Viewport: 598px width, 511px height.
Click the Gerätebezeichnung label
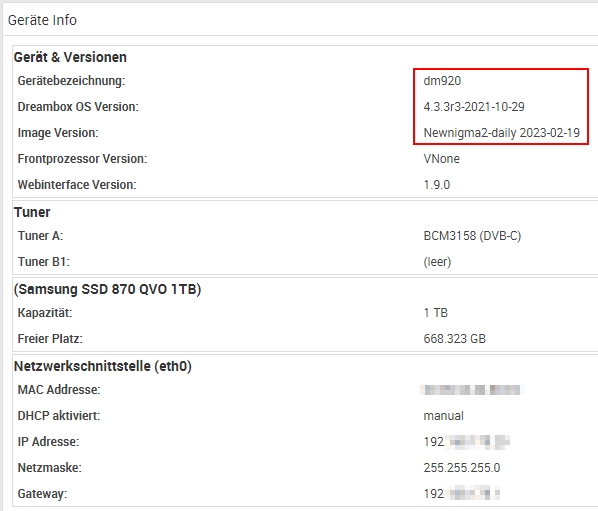(x=71, y=81)
